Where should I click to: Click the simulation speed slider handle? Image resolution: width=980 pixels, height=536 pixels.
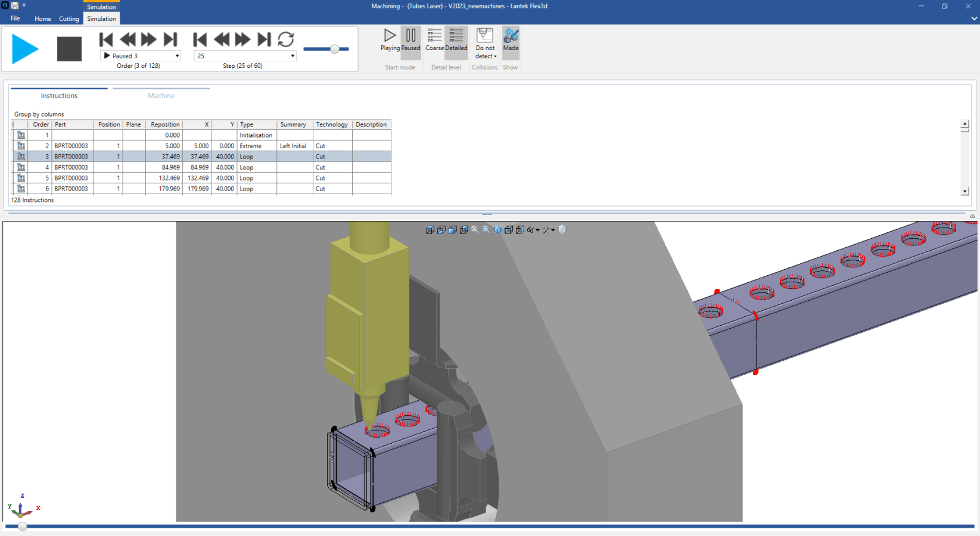335,49
